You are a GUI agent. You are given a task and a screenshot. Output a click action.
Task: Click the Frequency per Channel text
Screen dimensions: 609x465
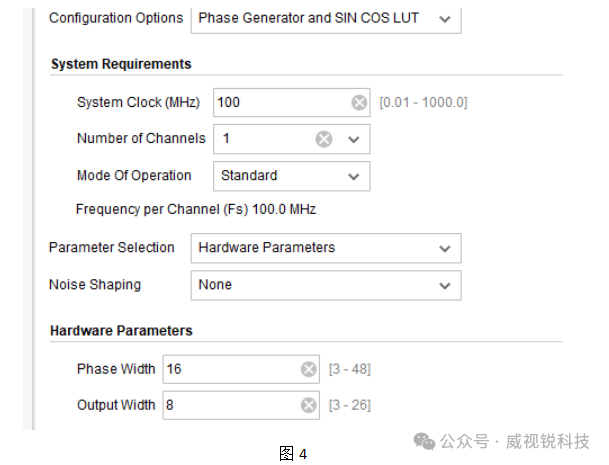point(196,209)
